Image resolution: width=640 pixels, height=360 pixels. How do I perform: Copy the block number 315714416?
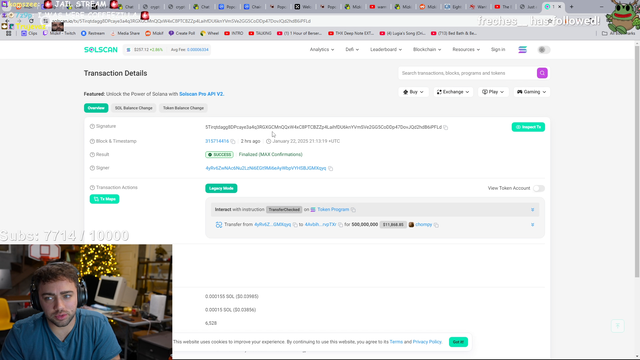pyautogui.click(x=233, y=141)
